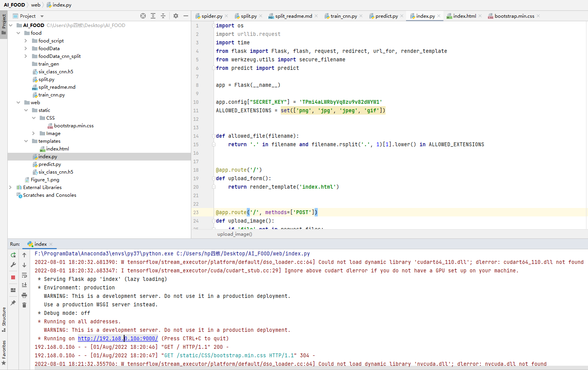Click web breadcrumb in navigation bar
This screenshot has width=588, height=370.
coord(35,5)
